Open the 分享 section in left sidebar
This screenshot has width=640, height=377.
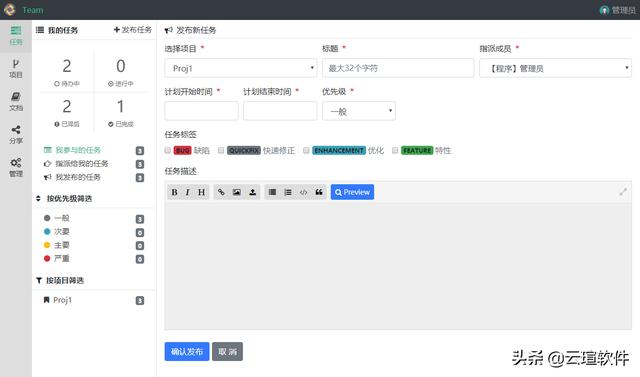(x=16, y=135)
